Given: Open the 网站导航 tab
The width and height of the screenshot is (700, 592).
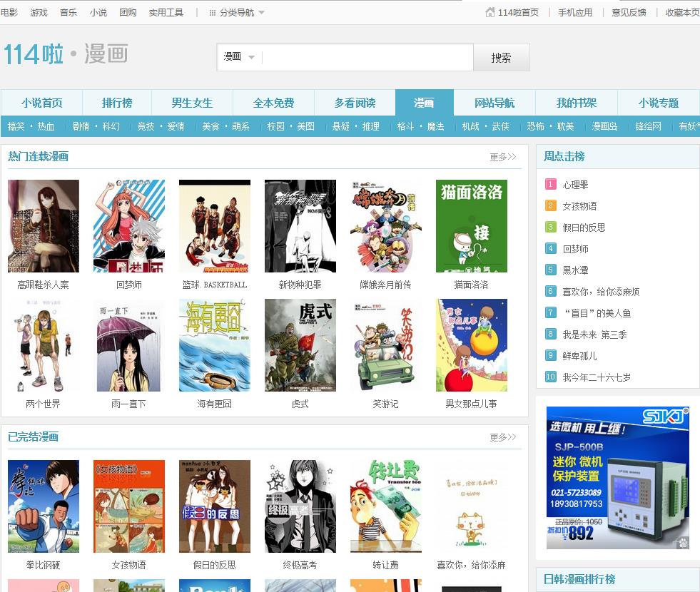Looking at the screenshot, I should point(494,103).
